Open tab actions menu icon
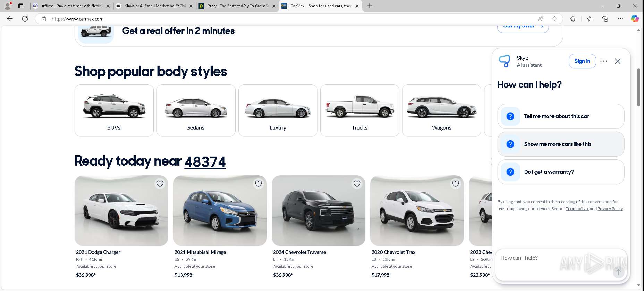The image size is (644, 291). coord(21,6)
